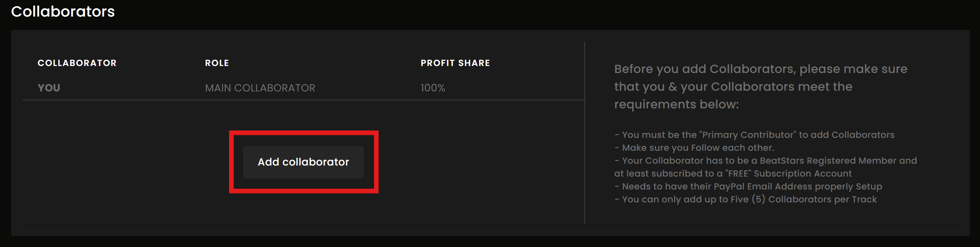Click the MAIN COLLABORATOR role cell
The image size is (980, 247).
point(260,88)
